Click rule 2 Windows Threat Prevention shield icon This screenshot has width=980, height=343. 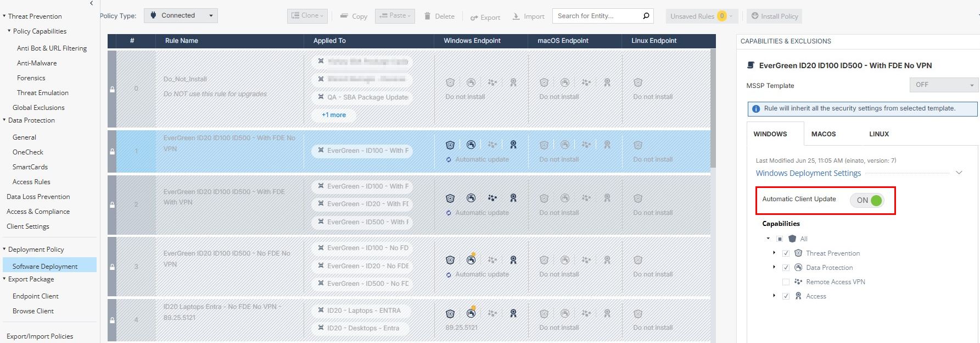(450, 198)
